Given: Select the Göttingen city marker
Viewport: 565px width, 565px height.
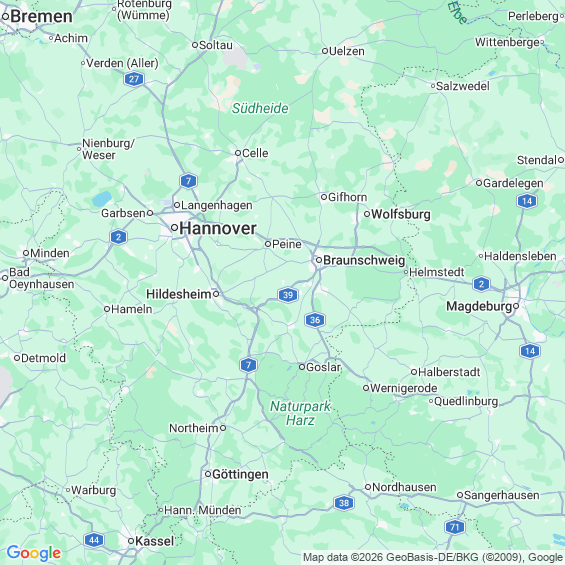Looking at the screenshot, I should click(208, 474).
